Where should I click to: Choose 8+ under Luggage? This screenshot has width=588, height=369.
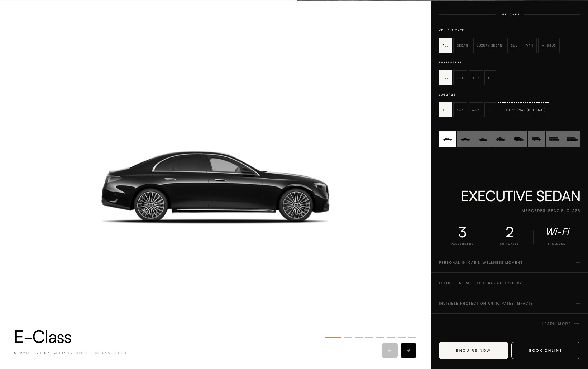(490, 110)
